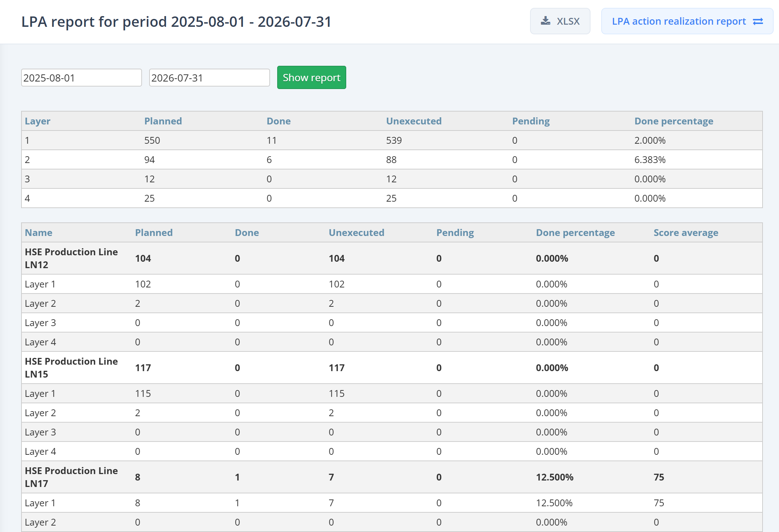779x532 pixels.
Task: Select non-bold score average 75 in LN17 Layer 1 row
Action: pos(659,503)
